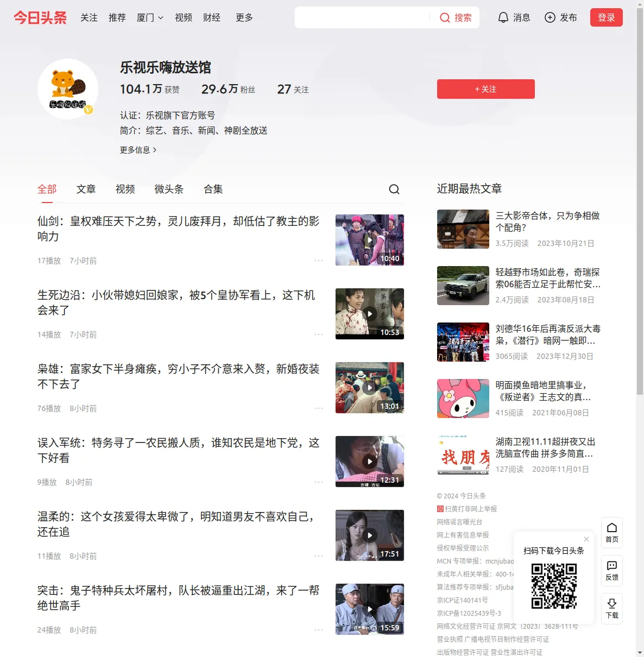Screen dimensions: 644x657
Task: Open article 枭雄：富家女下半身瘫痪
Action: click(x=179, y=376)
